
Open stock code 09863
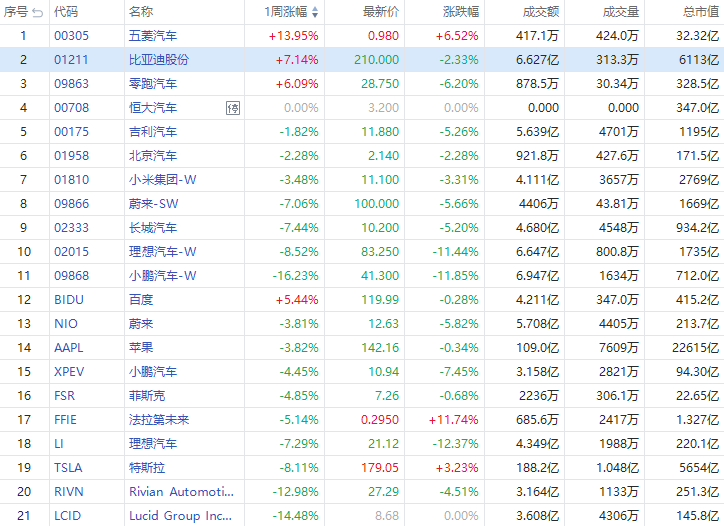tap(70, 84)
